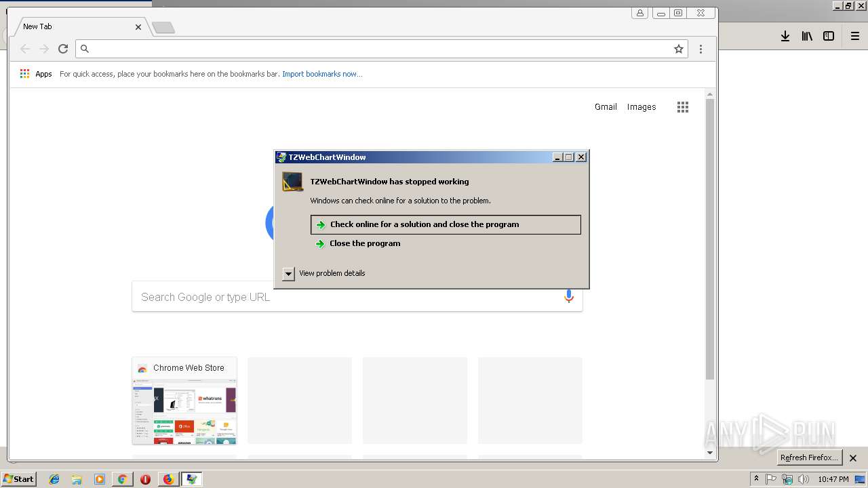The width and height of the screenshot is (868, 488).
Task: Click Chrome back arrow button
Action: click(25, 49)
